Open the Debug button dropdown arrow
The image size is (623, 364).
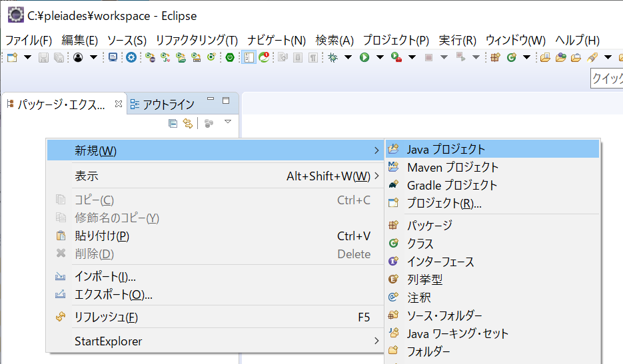(x=348, y=57)
